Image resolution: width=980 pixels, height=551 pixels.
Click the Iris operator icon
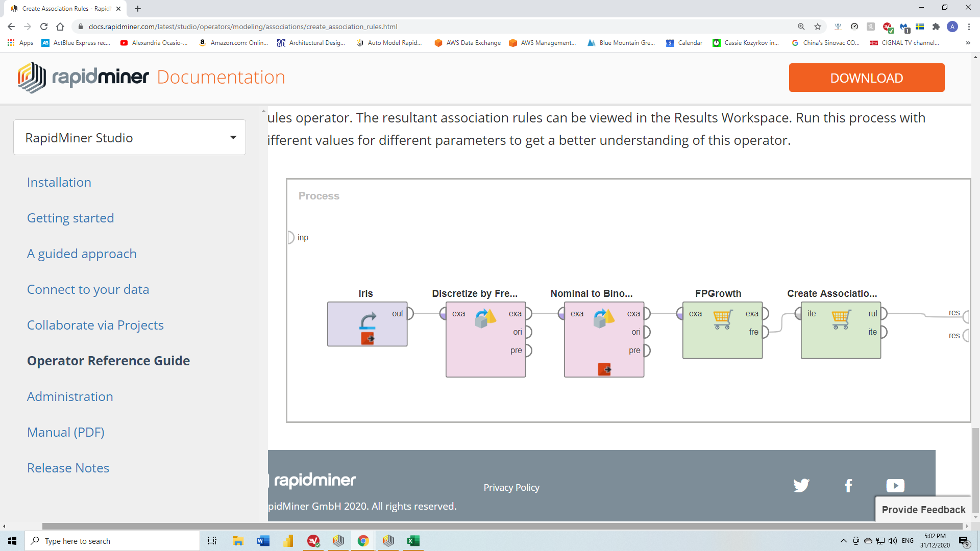[367, 321]
